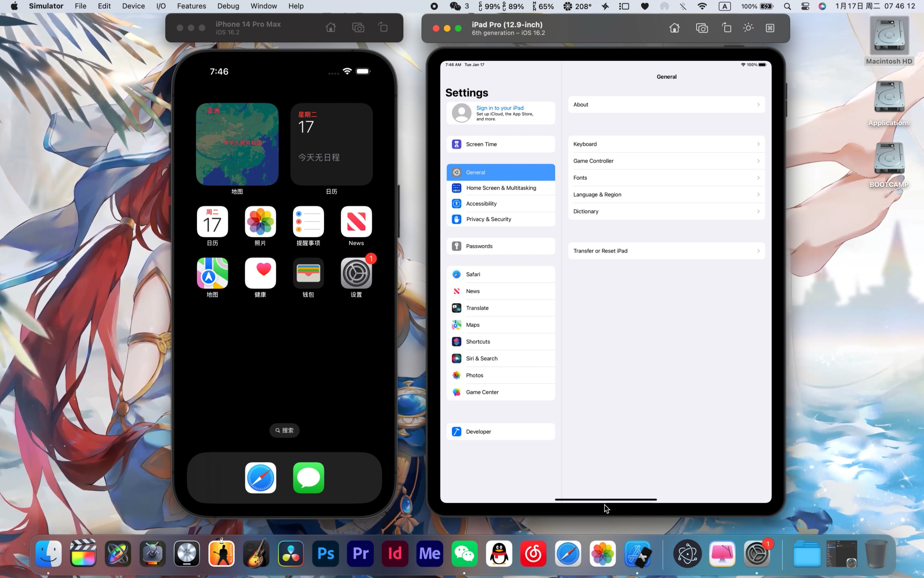Open the Window menu in Simulator
Viewport: 924px width, 578px height.
[264, 6]
